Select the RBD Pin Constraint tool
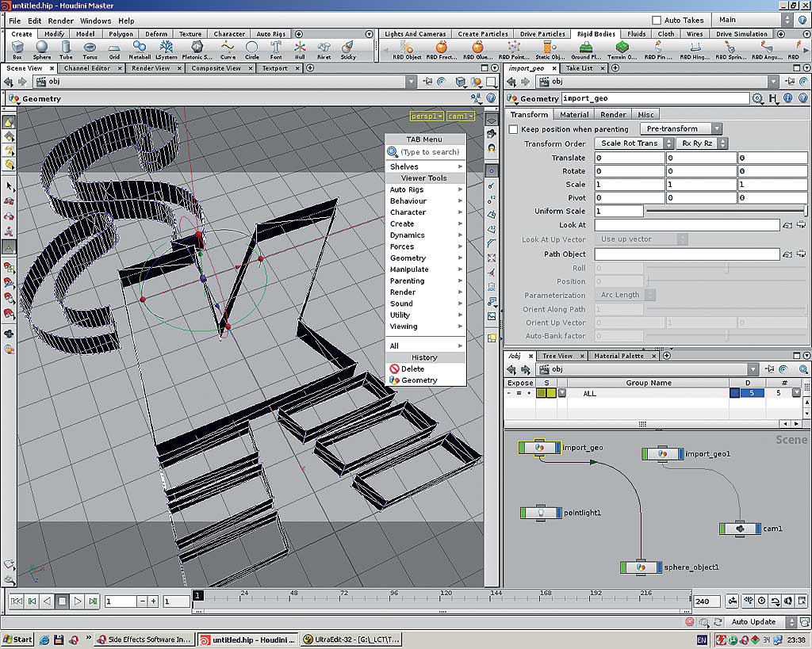Viewport: 812px width, 649px height. 658,50
